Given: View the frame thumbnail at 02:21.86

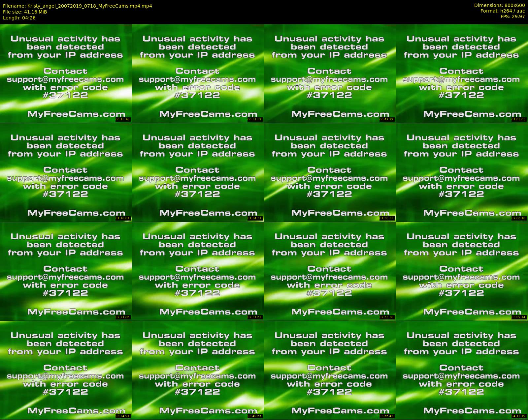Looking at the screenshot, I should coord(66,271).
